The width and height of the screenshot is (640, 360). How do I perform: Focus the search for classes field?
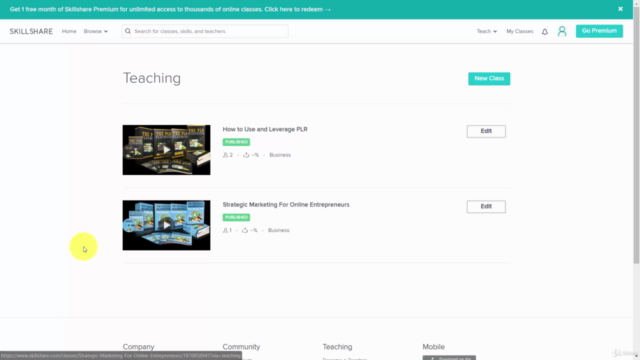tap(205, 31)
